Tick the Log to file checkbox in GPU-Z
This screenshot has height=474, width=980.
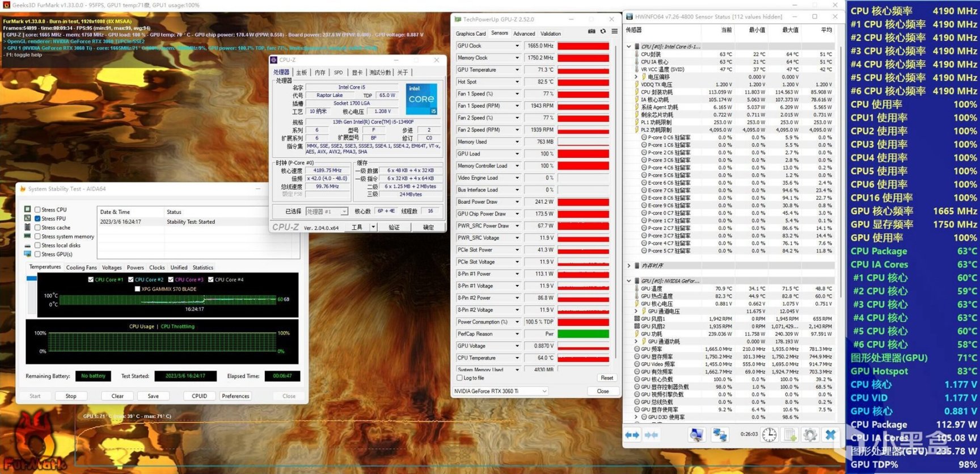[x=459, y=377]
